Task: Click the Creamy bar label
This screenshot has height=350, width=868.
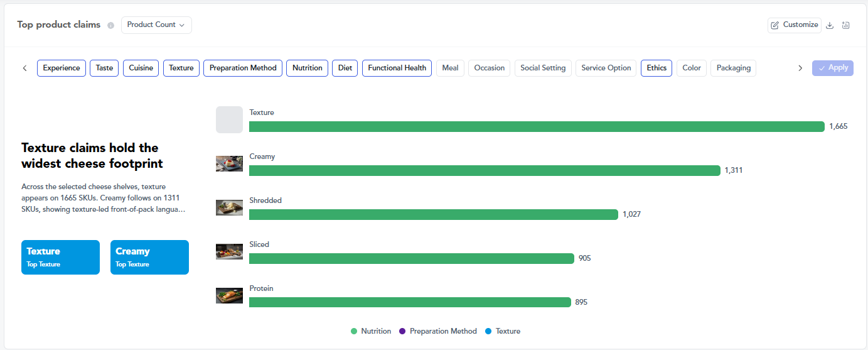Action: (x=262, y=156)
